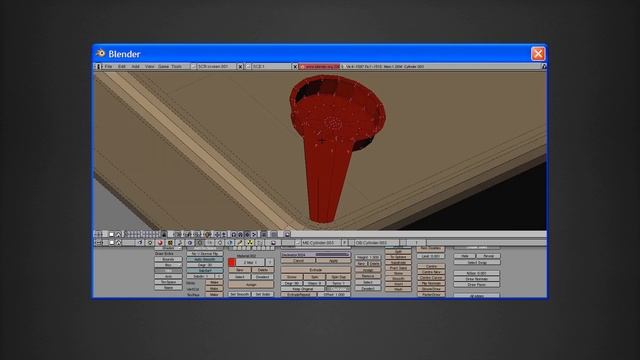The width and height of the screenshot is (640, 360).
Task: Open the SCR screen browse dropdown
Action: (x=193, y=67)
